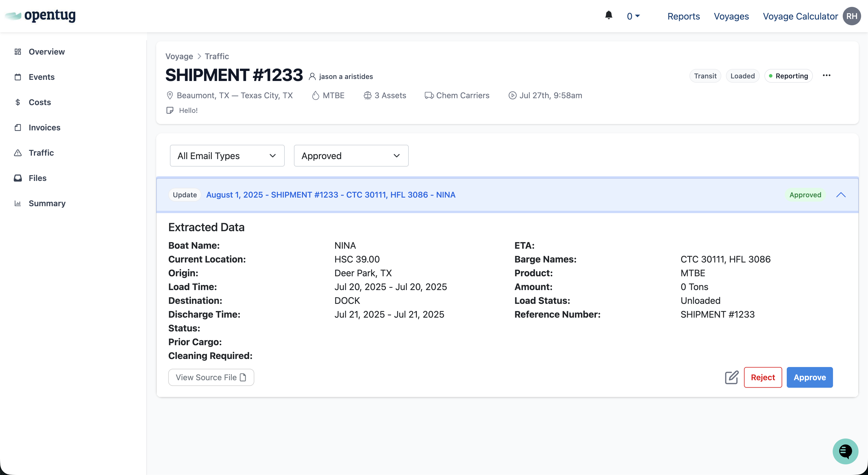The height and width of the screenshot is (475, 868).
Task: Open the Approved status filter dropdown
Action: pyautogui.click(x=351, y=156)
